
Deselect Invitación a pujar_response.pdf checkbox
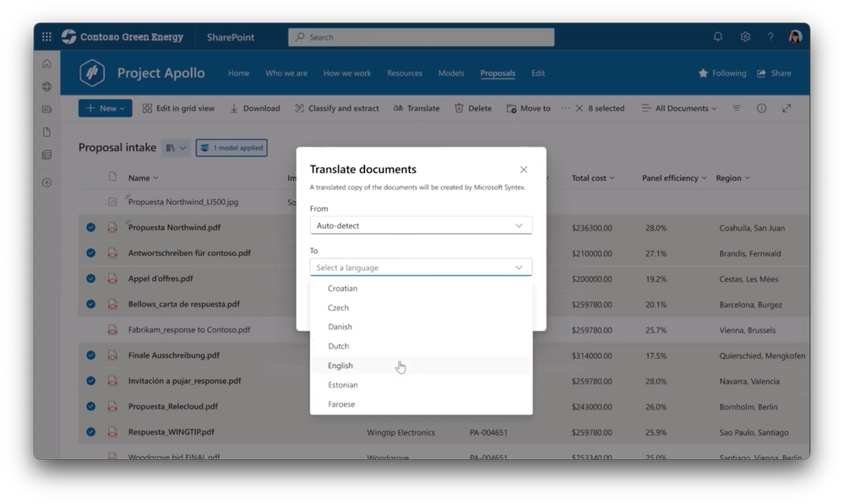[x=91, y=381]
